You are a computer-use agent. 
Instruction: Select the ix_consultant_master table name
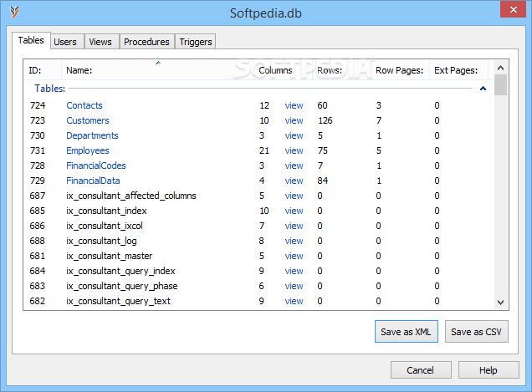pyautogui.click(x=110, y=256)
